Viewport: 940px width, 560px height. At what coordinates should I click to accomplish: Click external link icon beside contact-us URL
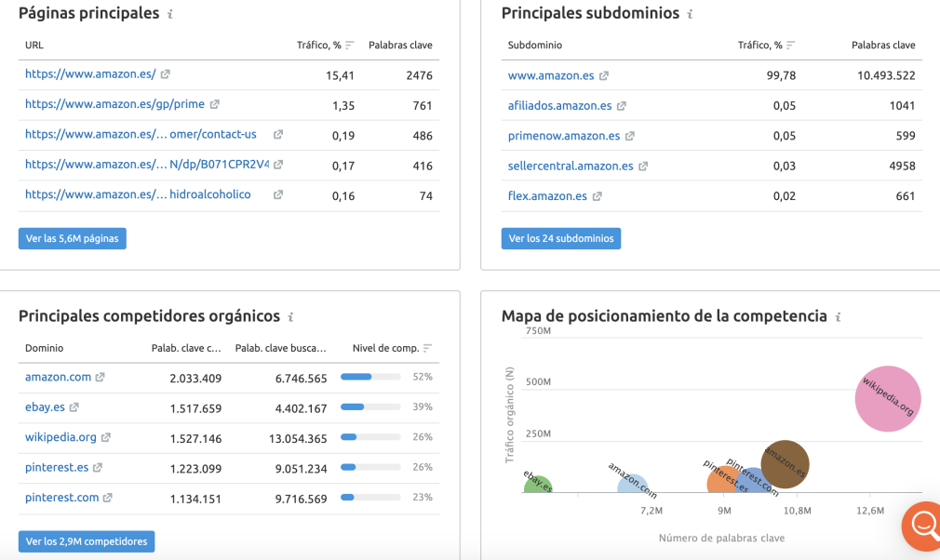[x=278, y=135]
